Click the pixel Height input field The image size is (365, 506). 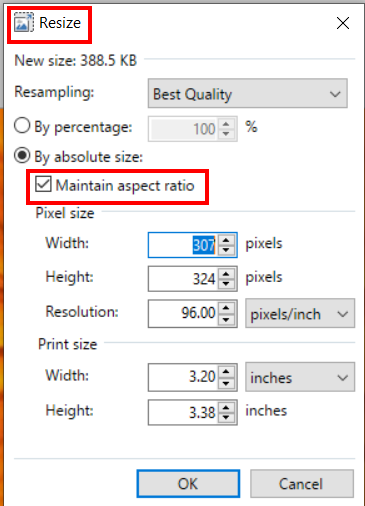[183, 279]
